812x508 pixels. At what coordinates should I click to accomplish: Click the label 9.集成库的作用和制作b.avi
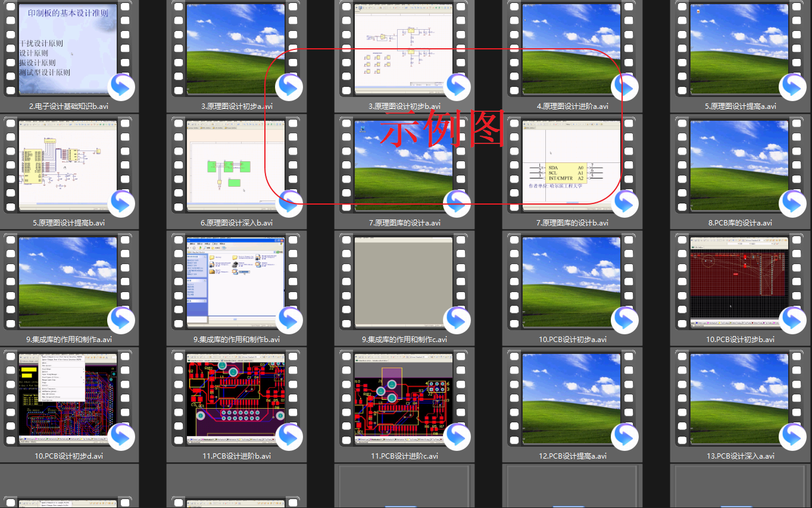237,340
